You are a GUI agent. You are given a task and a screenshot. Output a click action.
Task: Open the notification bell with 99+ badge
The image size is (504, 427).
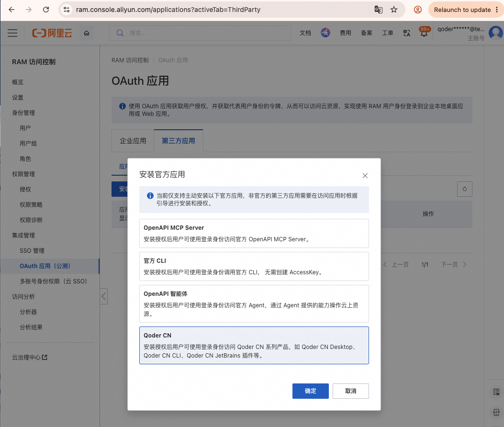click(x=424, y=32)
